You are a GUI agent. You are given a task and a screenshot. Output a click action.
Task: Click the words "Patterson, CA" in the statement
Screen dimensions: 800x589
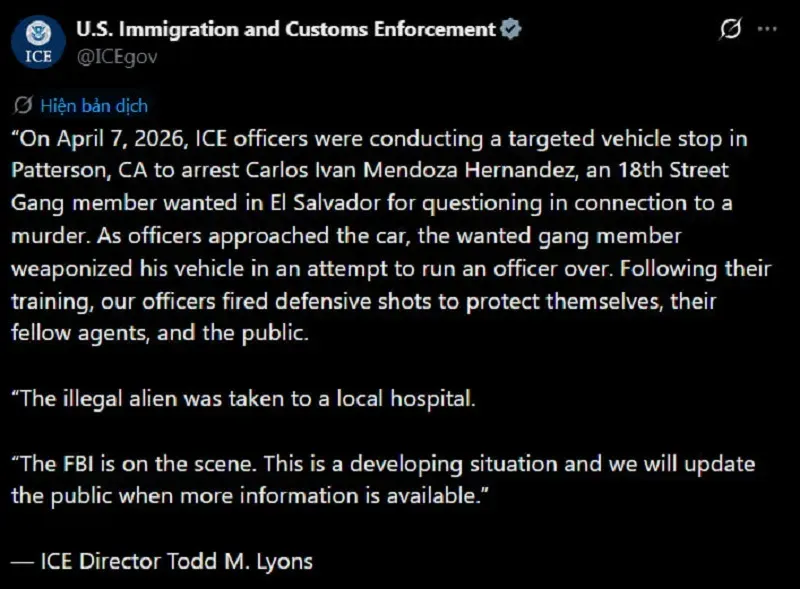pyautogui.click(x=68, y=170)
